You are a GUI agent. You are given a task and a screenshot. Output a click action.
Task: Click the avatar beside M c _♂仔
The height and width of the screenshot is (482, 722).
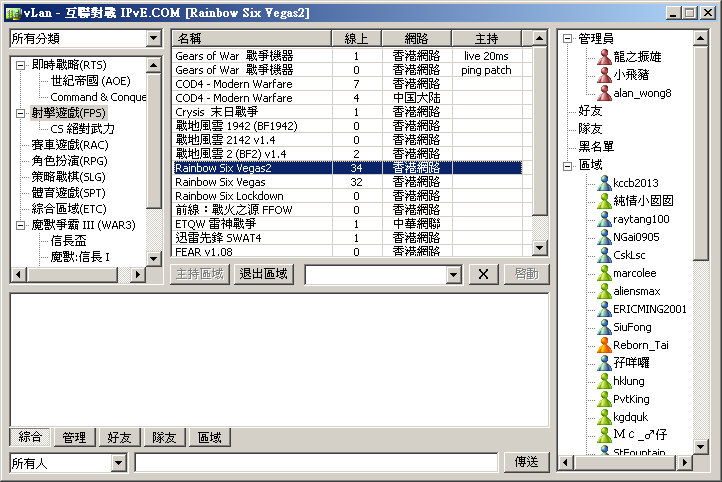[x=604, y=435]
